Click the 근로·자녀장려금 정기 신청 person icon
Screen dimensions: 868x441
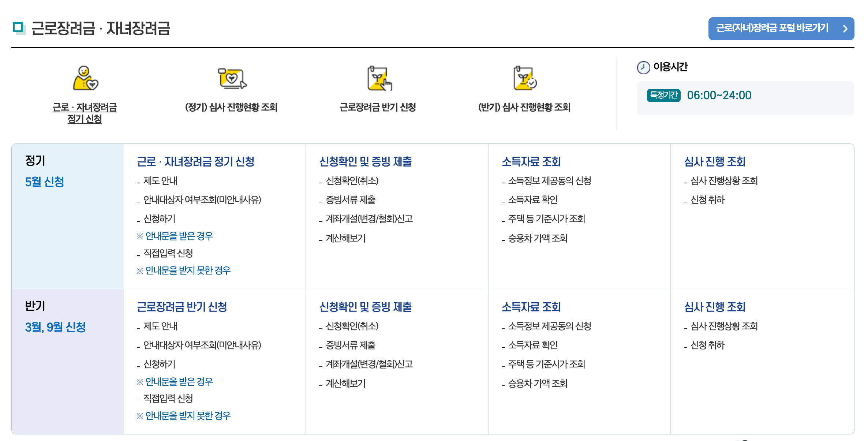[85, 78]
